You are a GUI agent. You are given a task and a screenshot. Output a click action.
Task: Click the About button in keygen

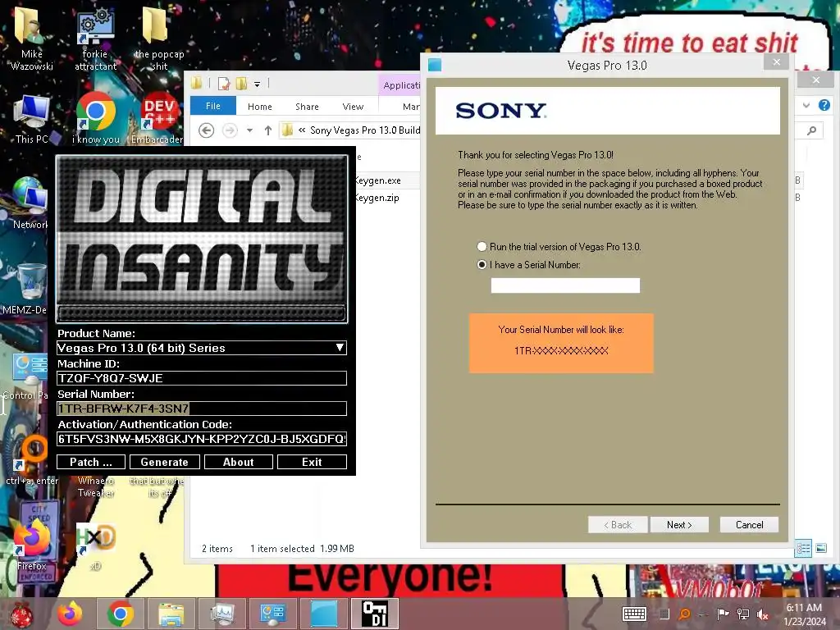pos(239,462)
